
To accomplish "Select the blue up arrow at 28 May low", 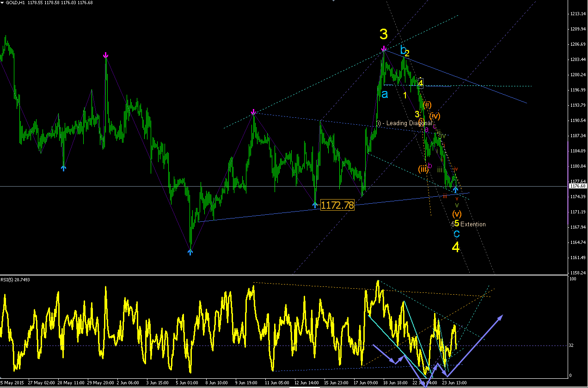I will pos(64,168).
